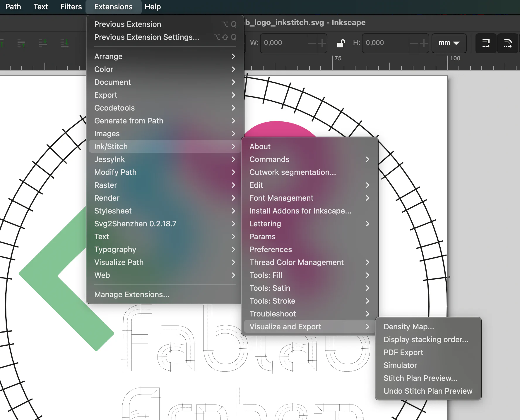This screenshot has width=520, height=420.
Task: Expand the Color submenu arrow
Action: pyautogui.click(x=233, y=69)
